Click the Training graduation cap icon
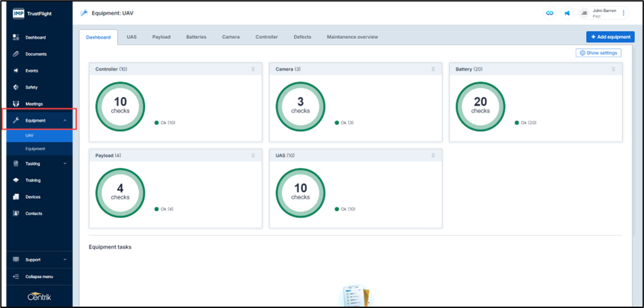This screenshot has height=308, width=644. [x=16, y=180]
